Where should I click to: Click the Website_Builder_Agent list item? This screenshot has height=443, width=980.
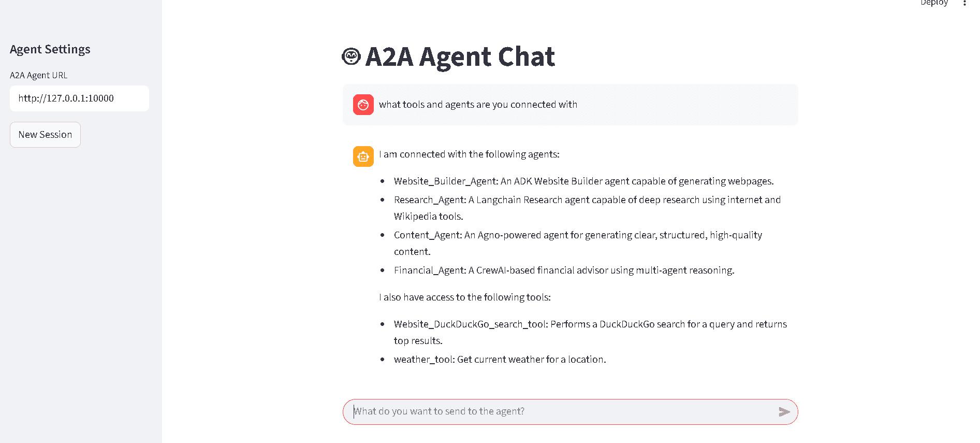(x=583, y=181)
